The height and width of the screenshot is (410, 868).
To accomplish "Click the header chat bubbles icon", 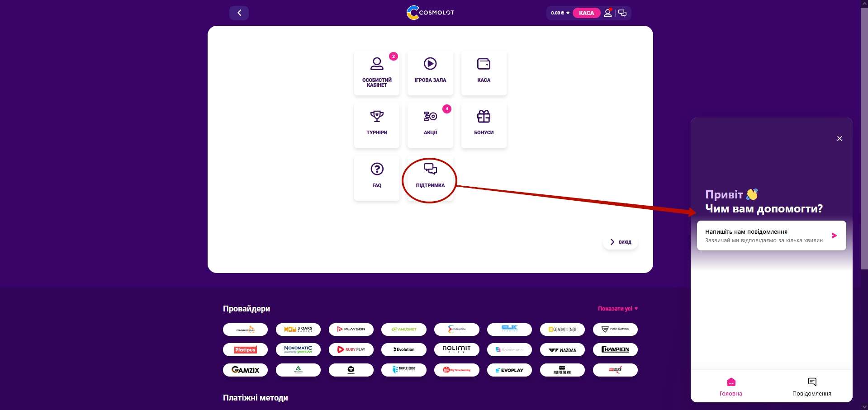I will click(622, 13).
